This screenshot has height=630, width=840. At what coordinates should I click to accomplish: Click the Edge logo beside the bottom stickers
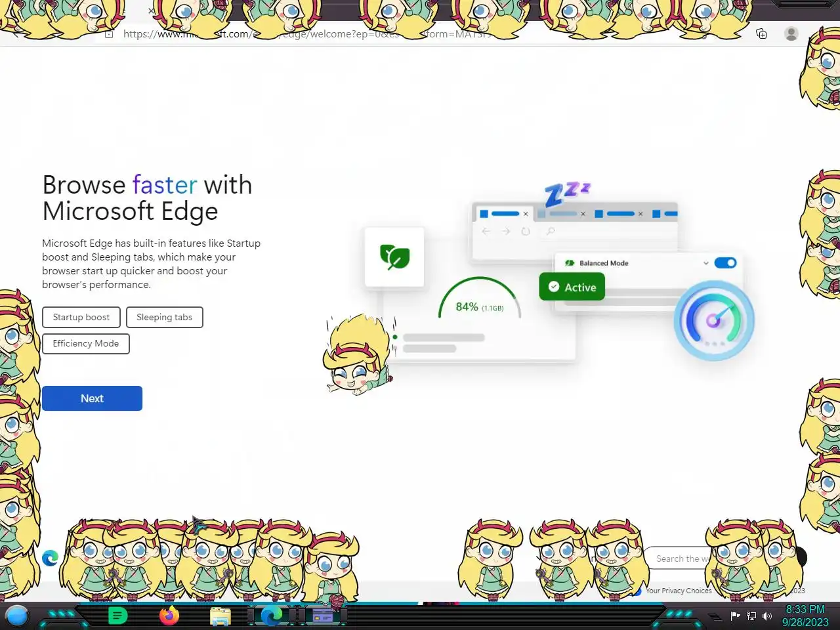50,558
